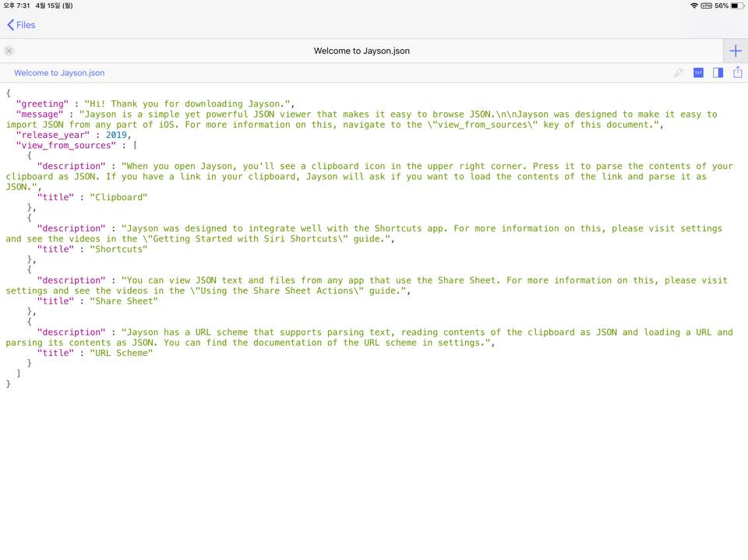Click the Welcome to Jayson.json breadcrumb link
This screenshot has width=748, height=560.
(59, 73)
